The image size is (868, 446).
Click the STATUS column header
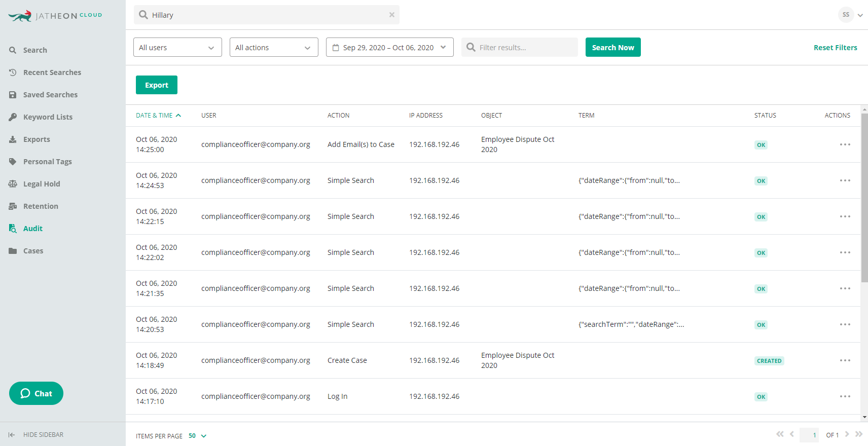(765, 116)
